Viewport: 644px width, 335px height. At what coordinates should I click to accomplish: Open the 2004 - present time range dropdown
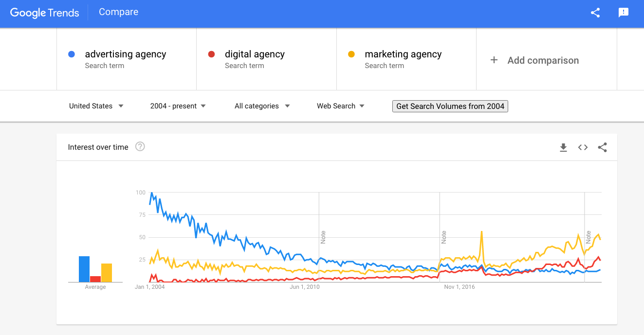178,106
